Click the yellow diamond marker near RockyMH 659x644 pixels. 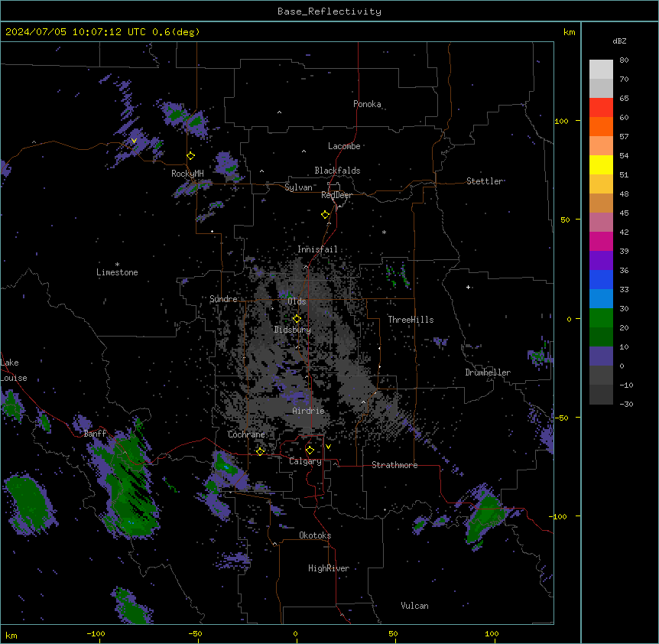[x=191, y=156]
